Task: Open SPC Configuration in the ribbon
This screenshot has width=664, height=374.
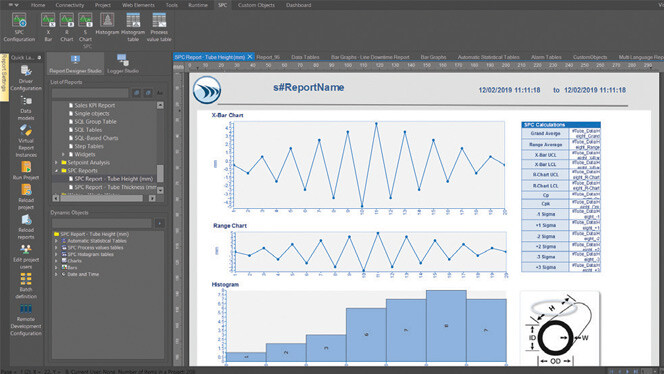Action: (x=19, y=27)
